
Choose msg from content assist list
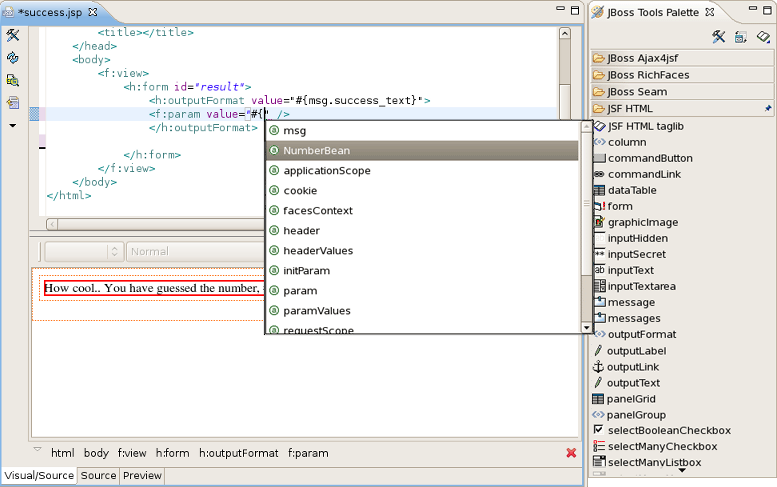point(422,131)
